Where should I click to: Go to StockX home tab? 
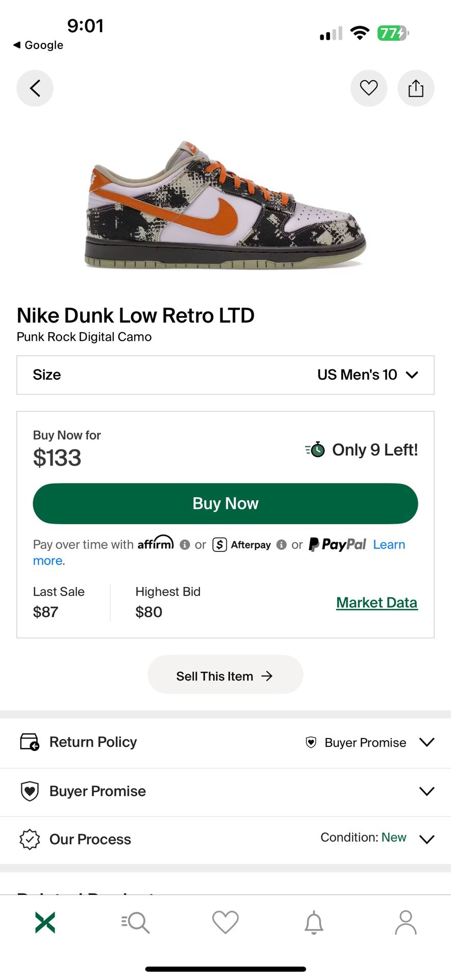click(x=45, y=922)
